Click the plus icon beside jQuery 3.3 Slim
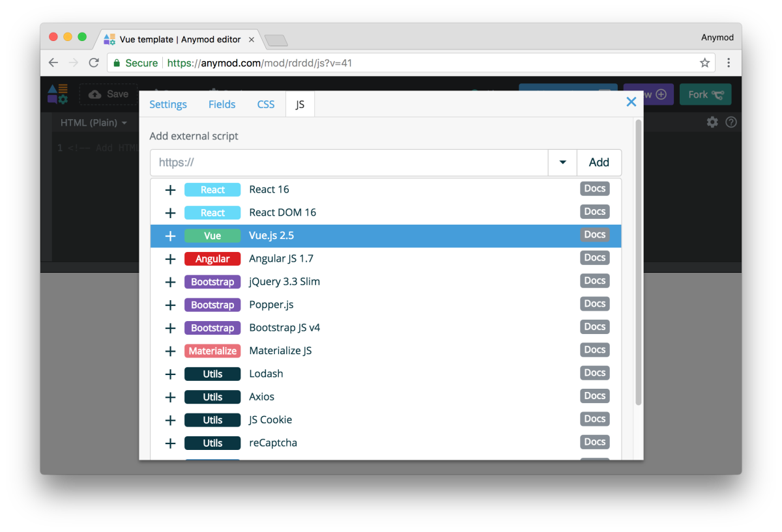This screenshot has width=782, height=532. click(x=170, y=282)
